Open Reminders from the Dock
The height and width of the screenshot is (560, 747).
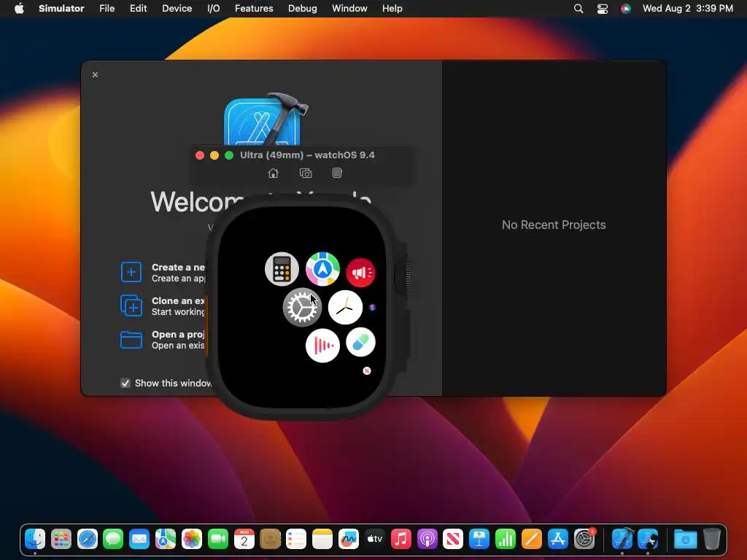pyautogui.click(x=296, y=539)
